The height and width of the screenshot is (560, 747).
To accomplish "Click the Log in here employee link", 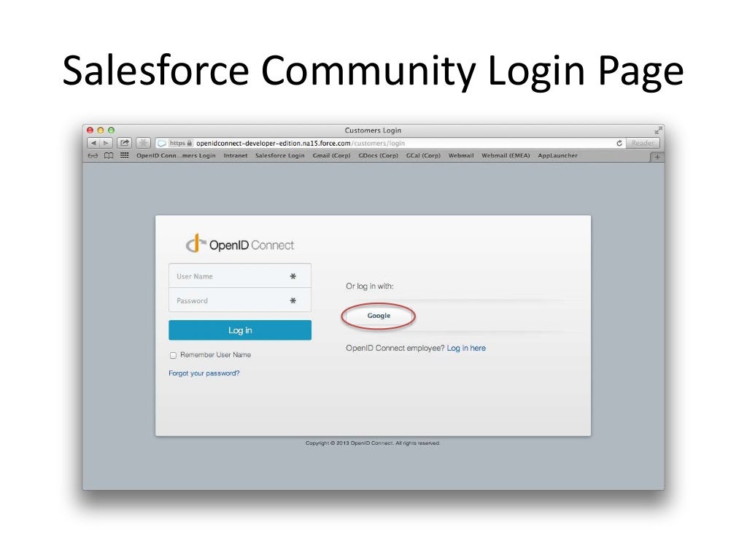I will 466,348.
